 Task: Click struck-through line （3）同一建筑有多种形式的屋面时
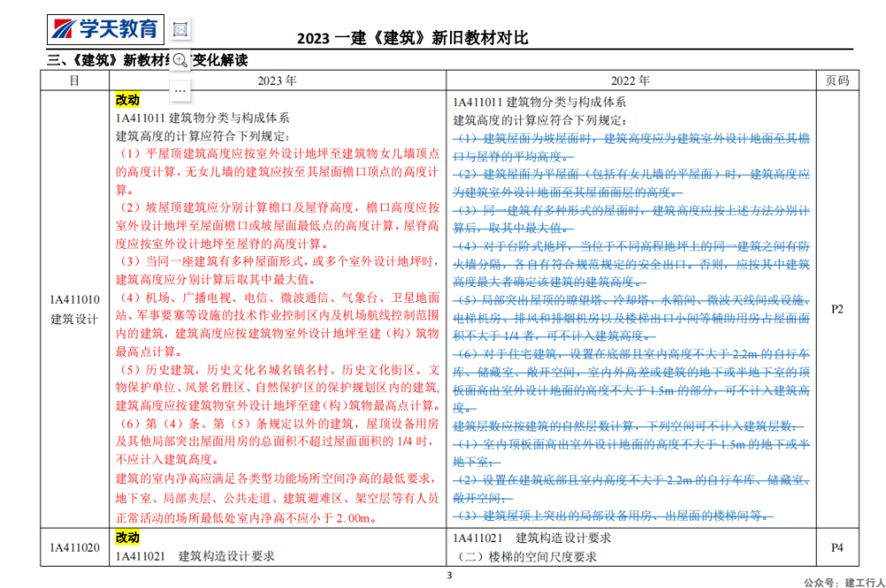pos(631,211)
